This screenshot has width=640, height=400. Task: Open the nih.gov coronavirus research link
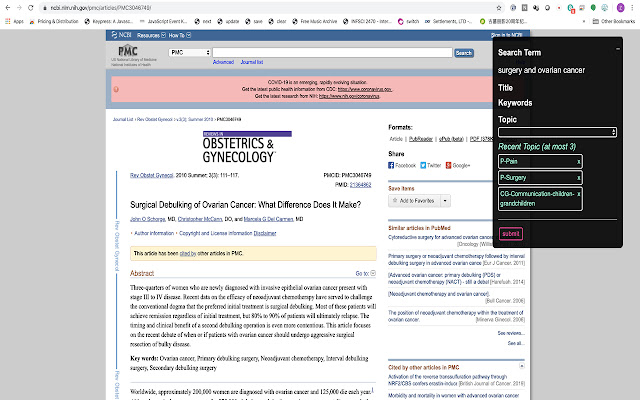(x=349, y=96)
